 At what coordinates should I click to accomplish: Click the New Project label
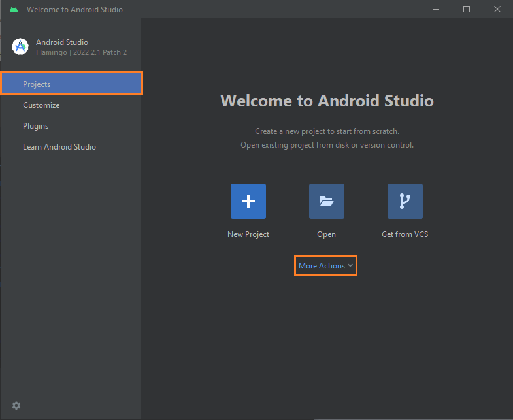pos(248,234)
